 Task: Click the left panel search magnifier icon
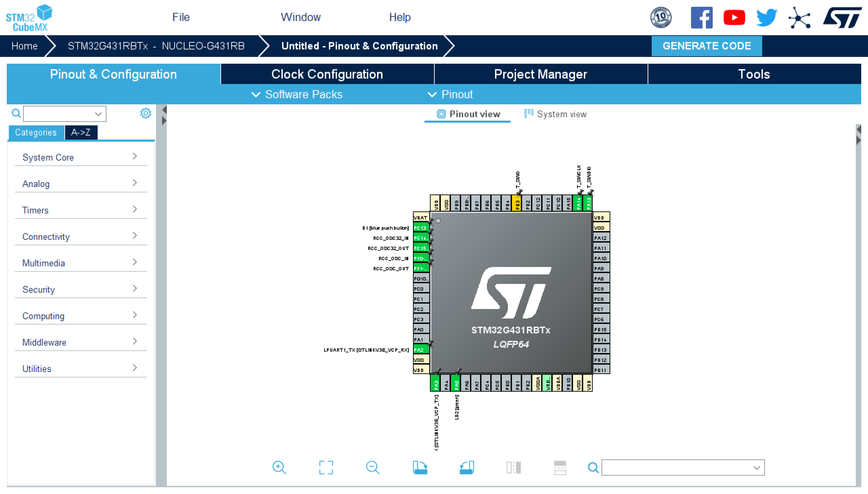(x=16, y=113)
